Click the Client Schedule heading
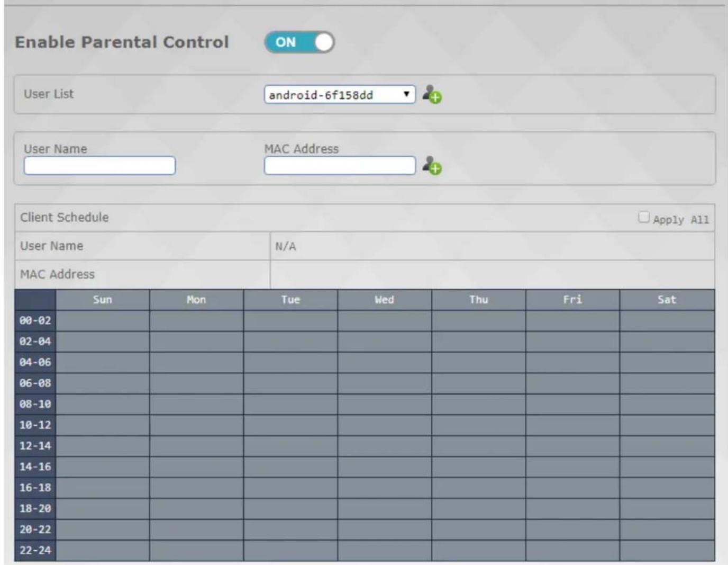This screenshot has width=728, height=565. coord(65,217)
